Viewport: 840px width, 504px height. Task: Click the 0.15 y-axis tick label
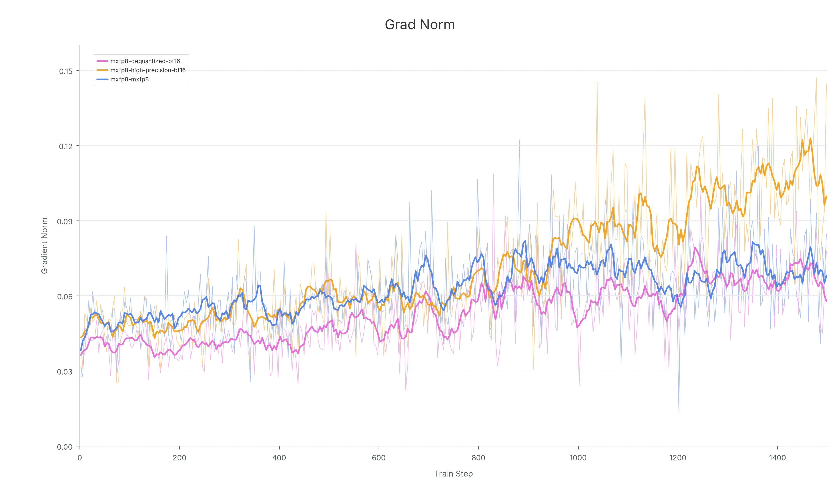click(x=66, y=71)
